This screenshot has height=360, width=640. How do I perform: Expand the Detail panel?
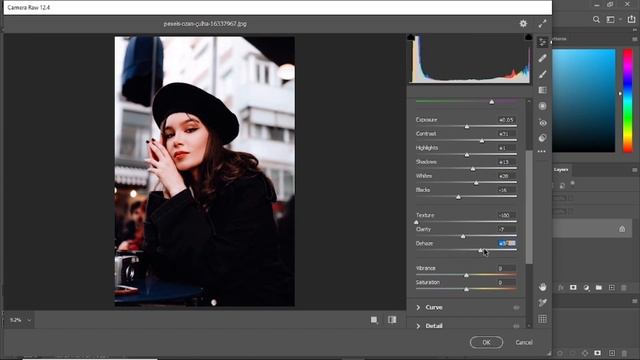(418, 326)
